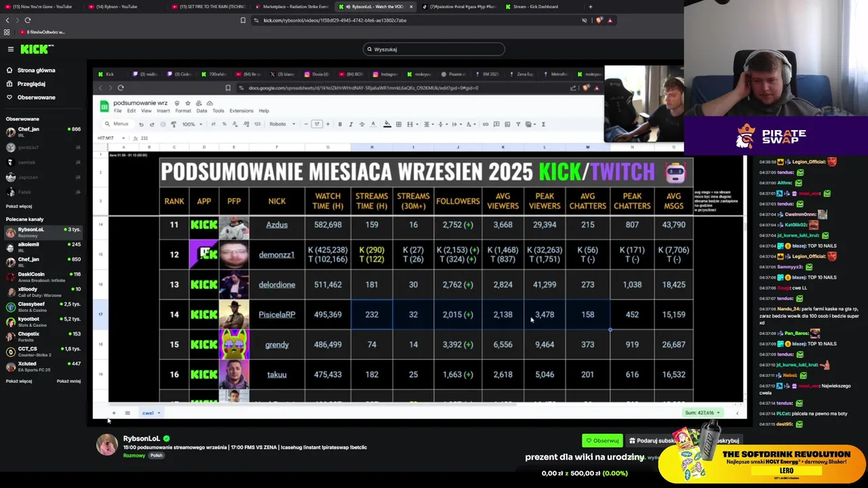Select the Paint format tool in Sheets
Screen dimensions: 868x488
[174, 124]
